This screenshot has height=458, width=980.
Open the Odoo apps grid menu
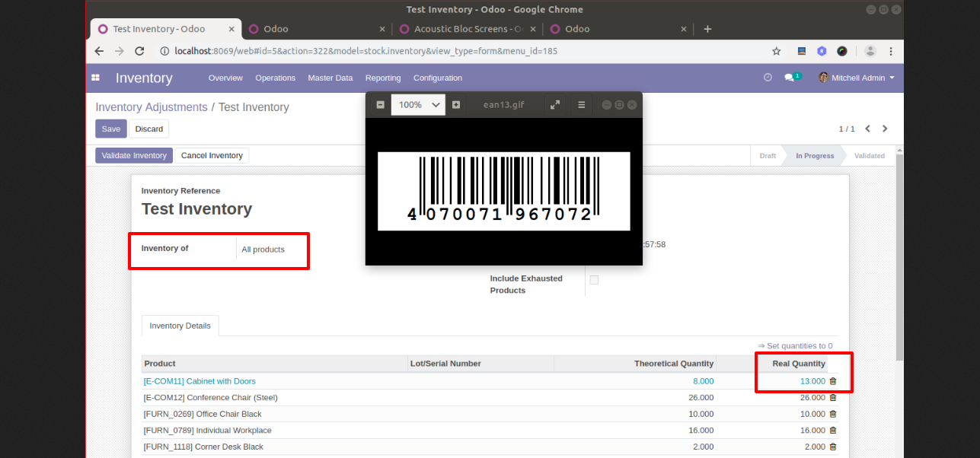[96, 78]
